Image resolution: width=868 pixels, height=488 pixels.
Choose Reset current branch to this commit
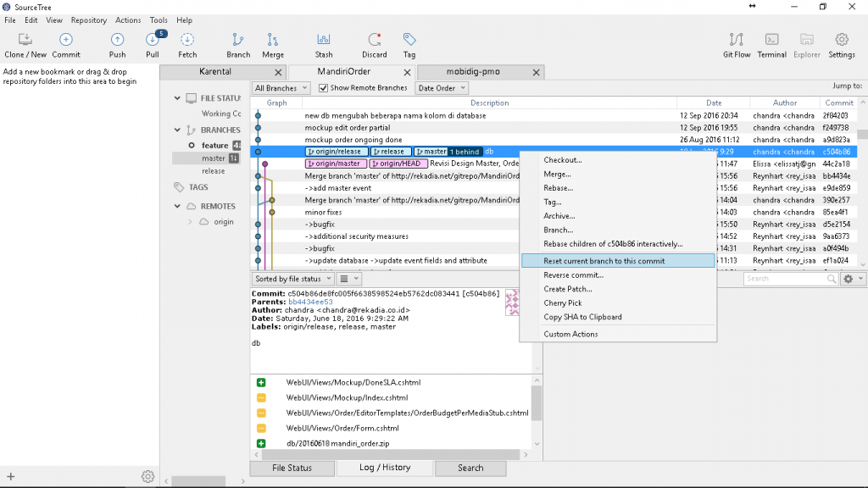pos(618,261)
